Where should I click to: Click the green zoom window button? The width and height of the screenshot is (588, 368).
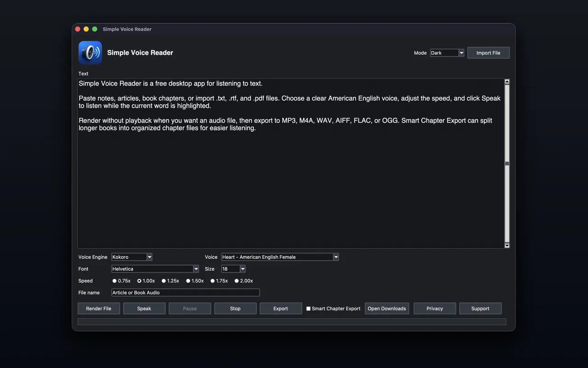click(x=95, y=29)
